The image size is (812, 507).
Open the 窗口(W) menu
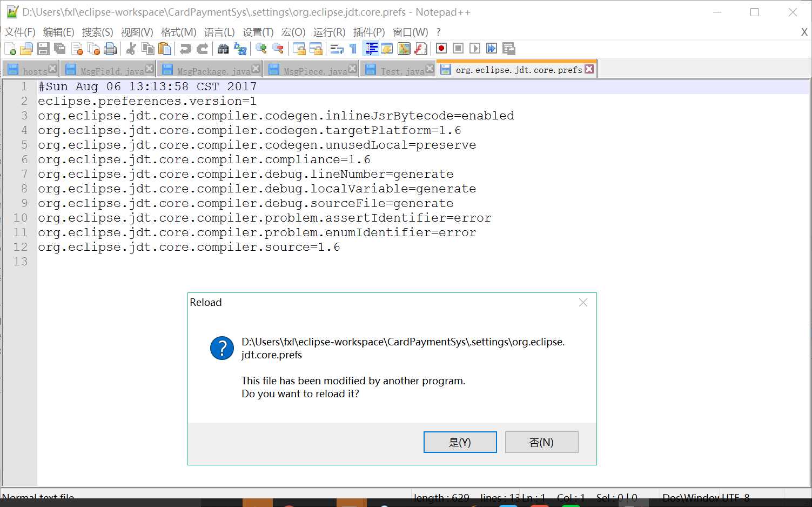point(411,32)
